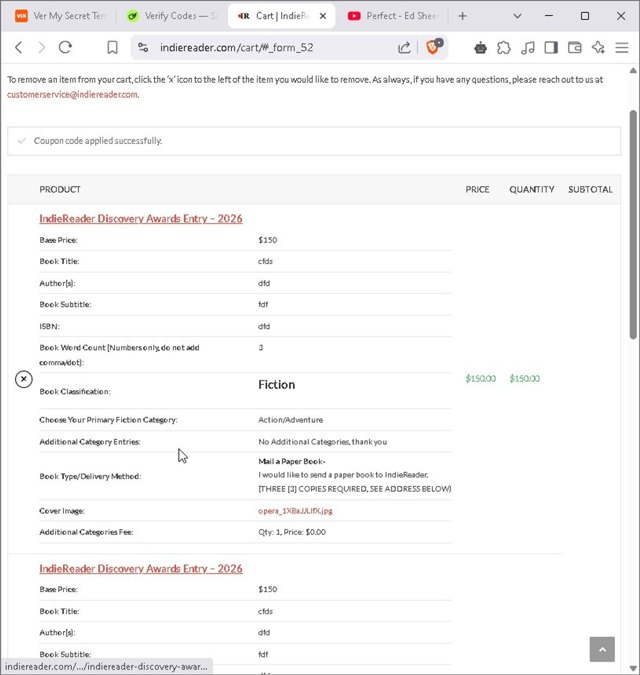Open a new tab

coord(463,16)
